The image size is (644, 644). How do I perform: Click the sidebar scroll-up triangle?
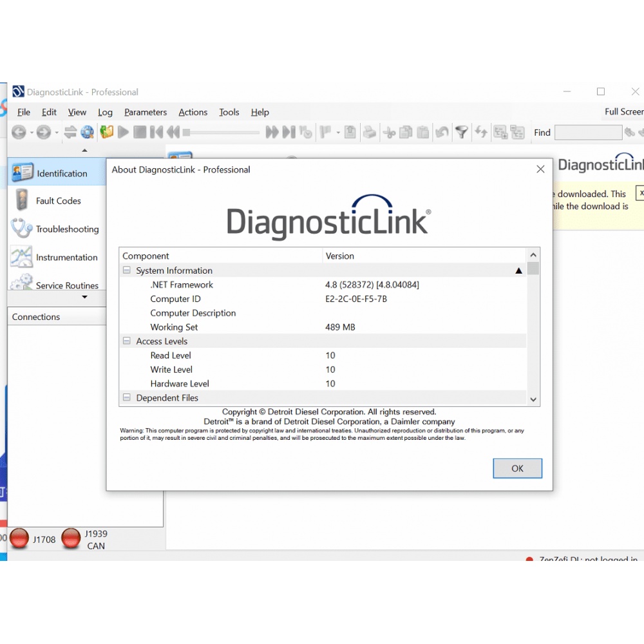point(84,150)
